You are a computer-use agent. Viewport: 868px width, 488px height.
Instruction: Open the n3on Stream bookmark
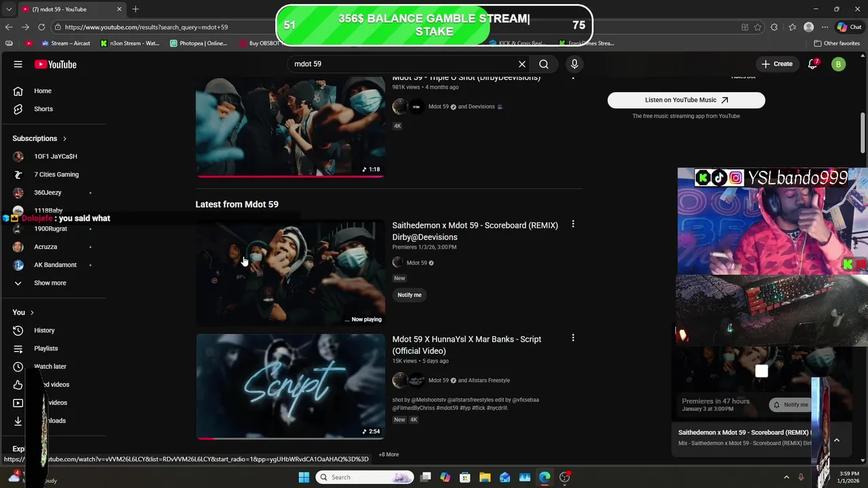pos(130,43)
